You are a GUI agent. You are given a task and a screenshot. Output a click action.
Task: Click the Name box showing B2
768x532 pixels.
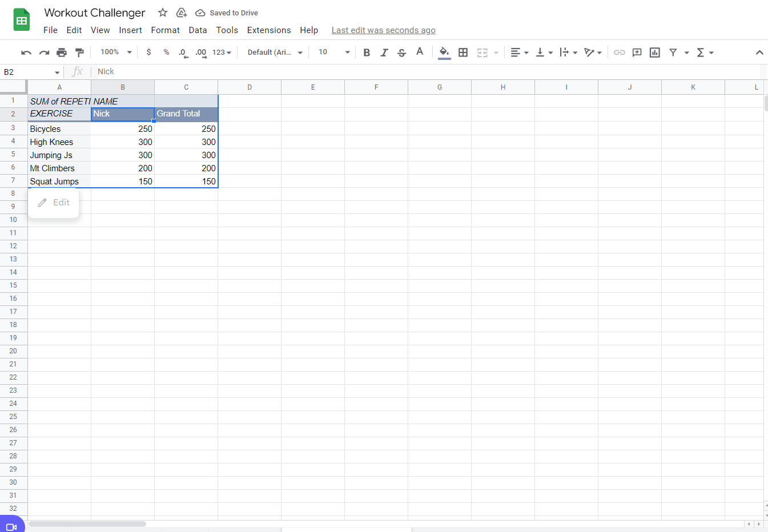click(x=27, y=72)
